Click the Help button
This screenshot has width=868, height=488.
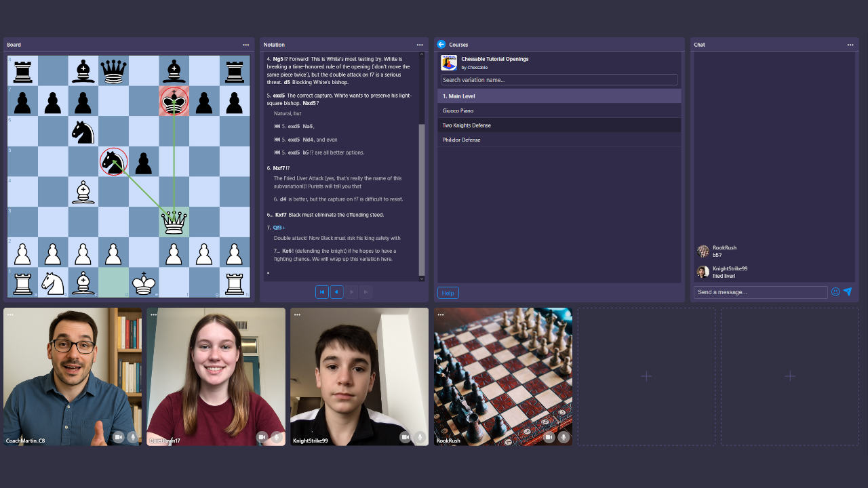(x=448, y=293)
